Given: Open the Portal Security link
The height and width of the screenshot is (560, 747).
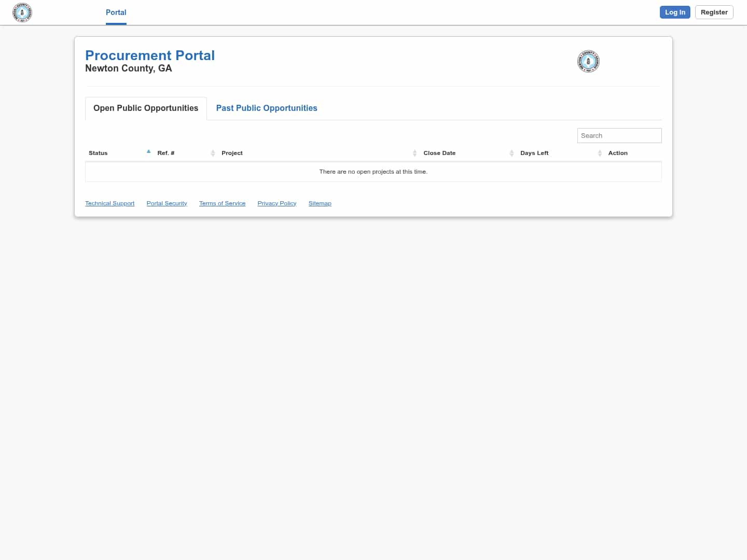Looking at the screenshot, I should (167, 203).
